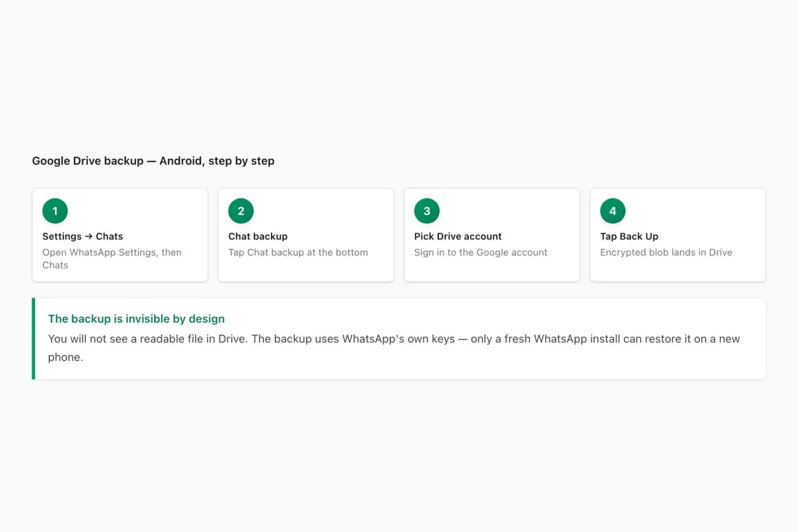Click the 'You will not see a readable file' paragraph
The width and height of the screenshot is (798, 532).
[394, 347]
